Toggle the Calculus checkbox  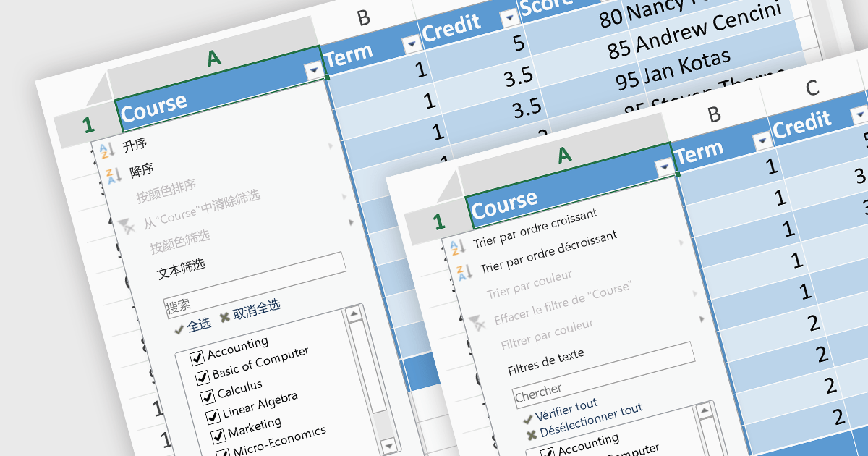[x=208, y=397]
